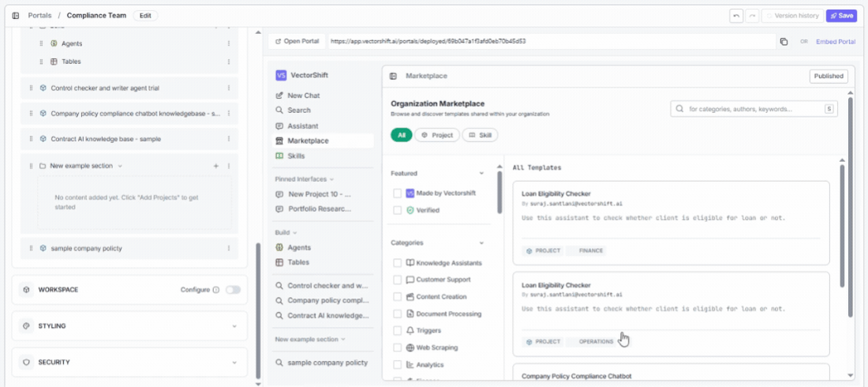
Task: Click the Published status button
Action: click(x=828, y=76)
